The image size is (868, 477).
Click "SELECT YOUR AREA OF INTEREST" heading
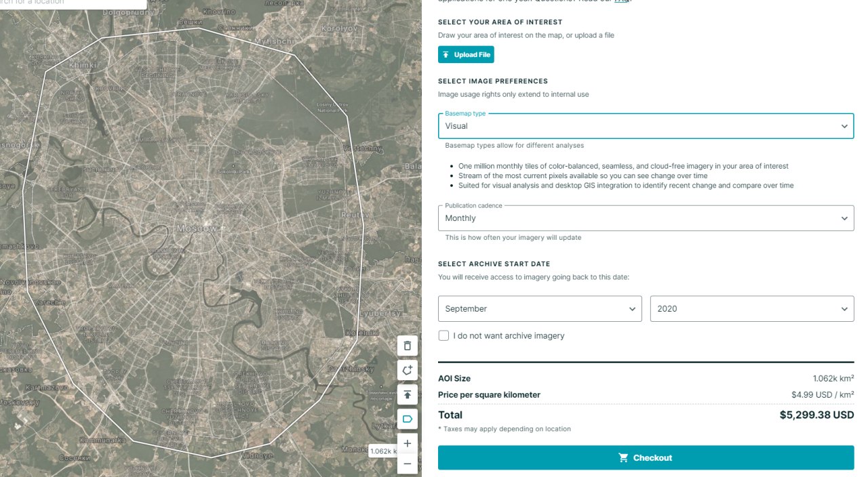(x=500, y=22)
